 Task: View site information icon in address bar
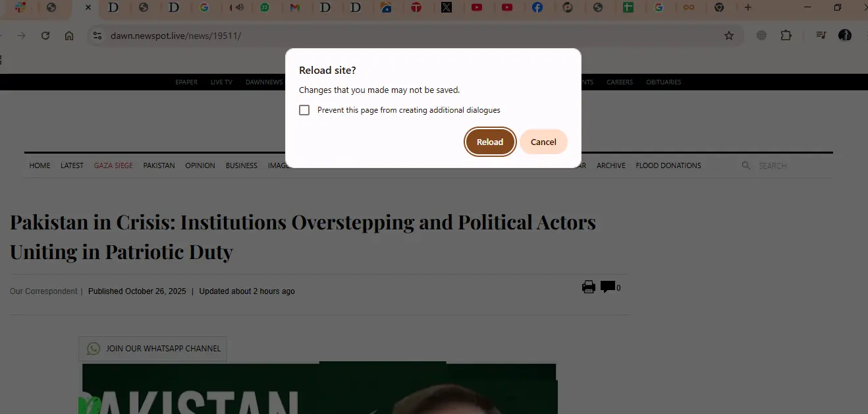97,36
